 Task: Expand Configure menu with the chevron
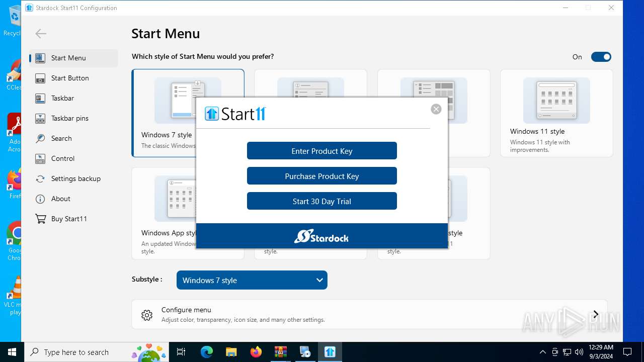click(x=596, y=315)
